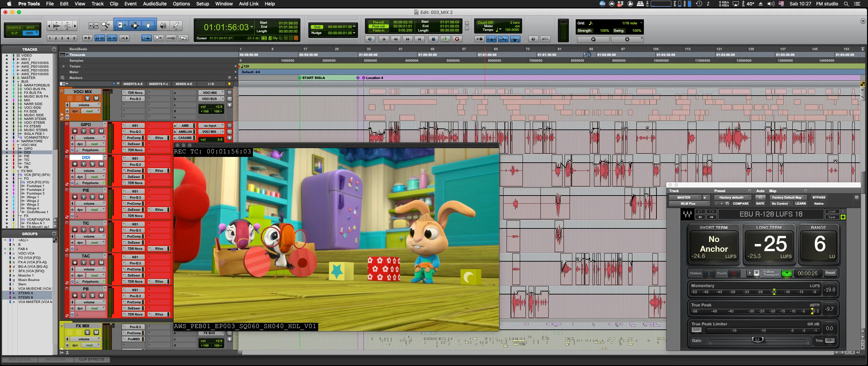Screen dimensions: 868x366
Task: Mute the GIPO track
Action: (x=101, y=131)
